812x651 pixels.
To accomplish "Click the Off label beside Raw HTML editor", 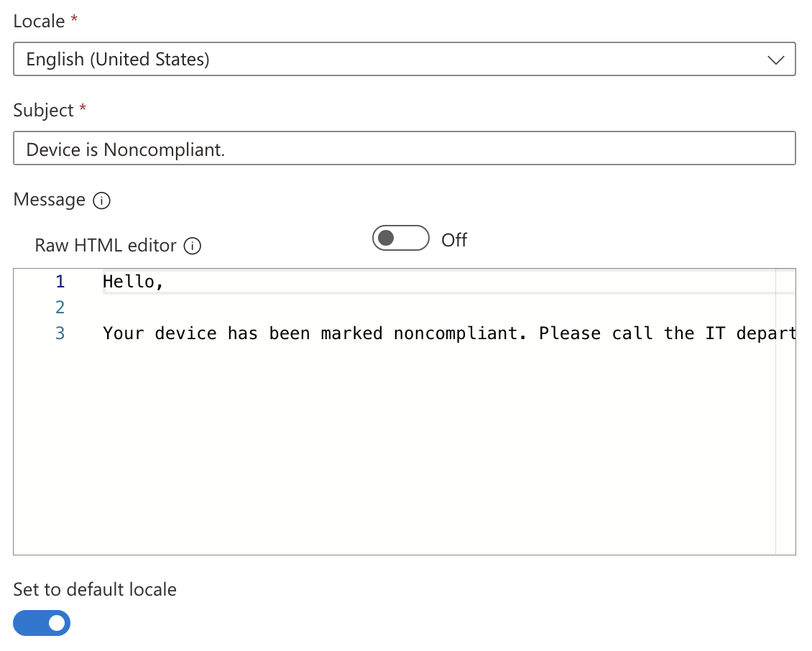I will [x=453, y=240].
